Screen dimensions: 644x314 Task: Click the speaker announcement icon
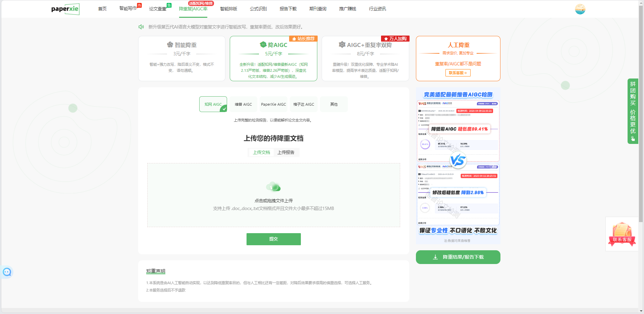(x=141, y=27)
